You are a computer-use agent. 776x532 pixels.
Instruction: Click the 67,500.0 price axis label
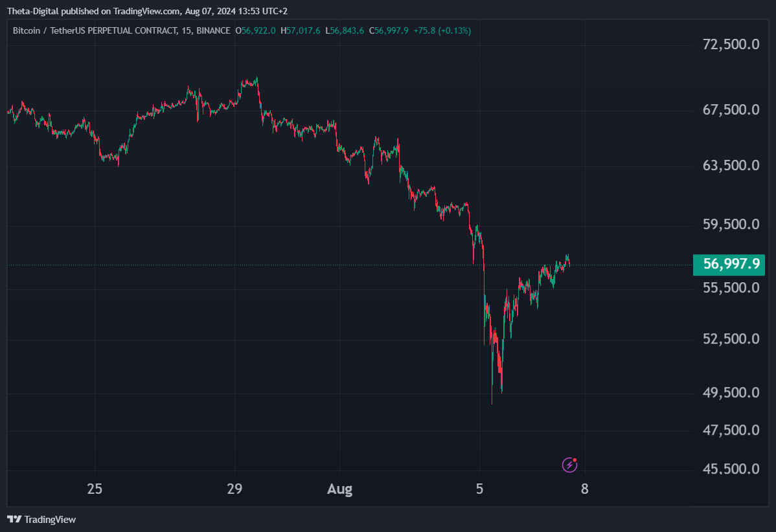[731, 109]
